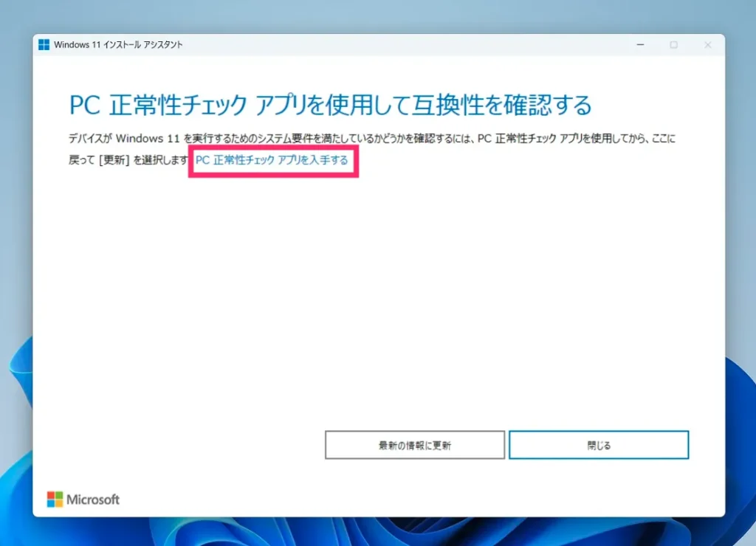
Task: Click the desktop background above the window
Action: (369, 15)
